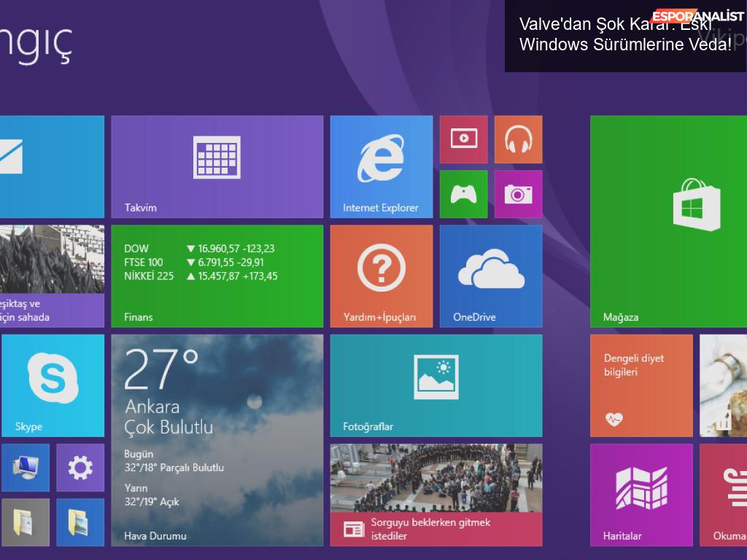Open the Fotoğraflar photos tile
Image resolution: width=747 pixels, height=560 pixels.
pyautogui.click(x=436, y=385)
